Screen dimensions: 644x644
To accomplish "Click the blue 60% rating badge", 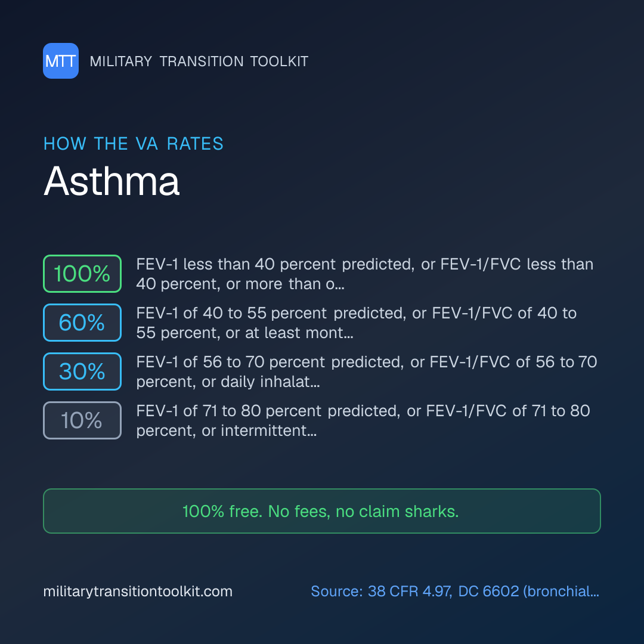I will 82,323.
